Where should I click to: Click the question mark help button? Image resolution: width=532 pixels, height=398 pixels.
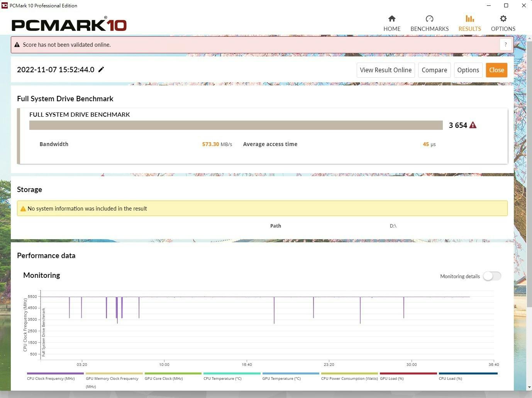point(505,44)
